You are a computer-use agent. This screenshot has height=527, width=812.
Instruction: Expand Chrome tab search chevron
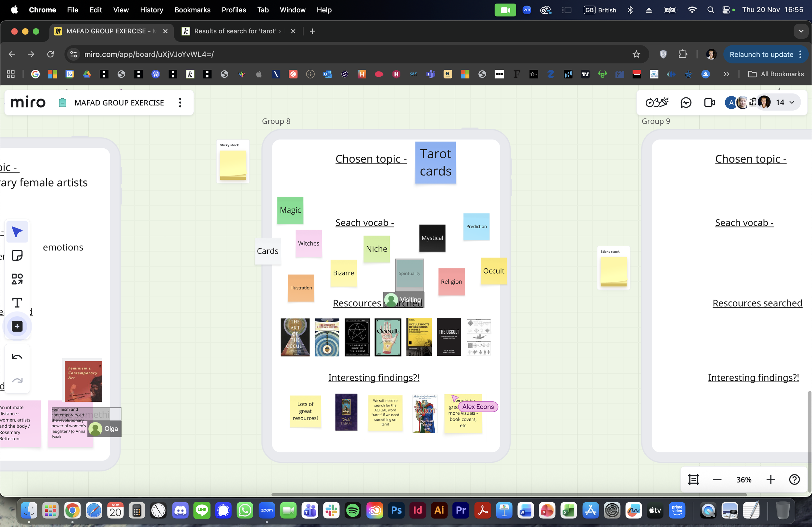pos(801,31)
